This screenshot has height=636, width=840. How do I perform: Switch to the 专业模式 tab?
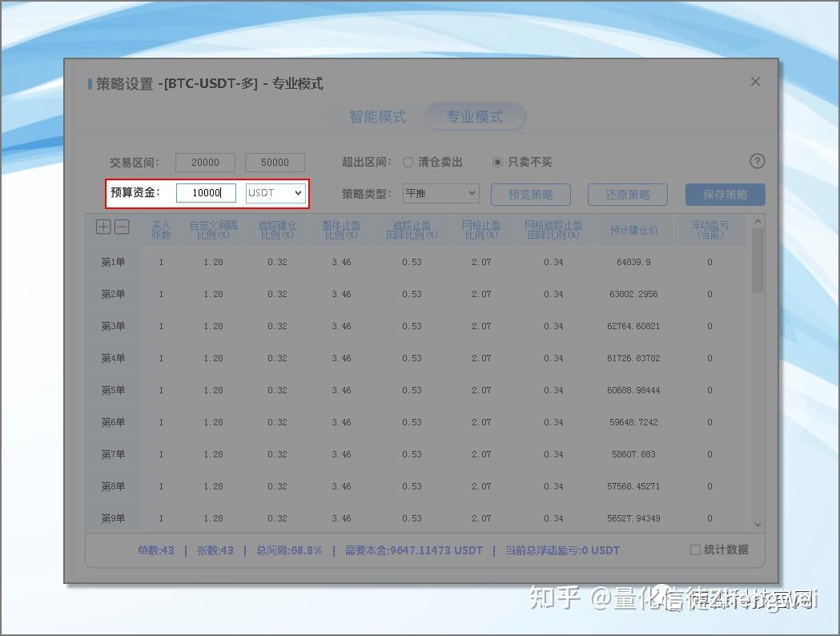pos(474,117)
